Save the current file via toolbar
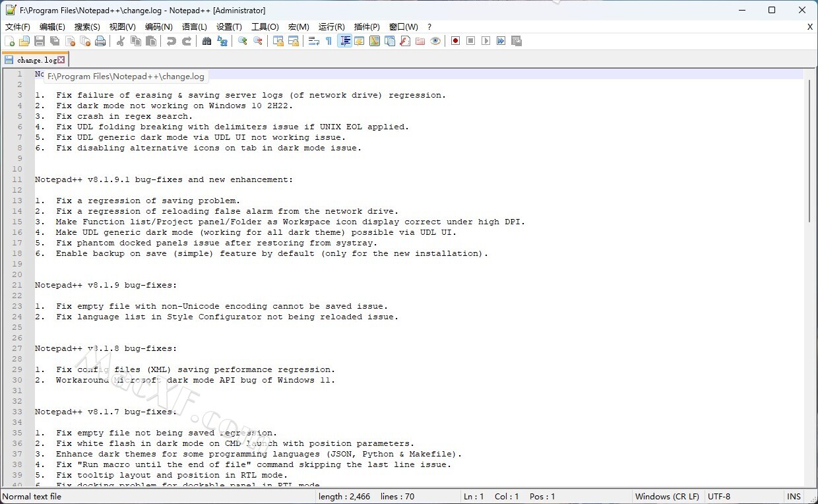The height and width of the screenshot is (504, 818). 40,41
